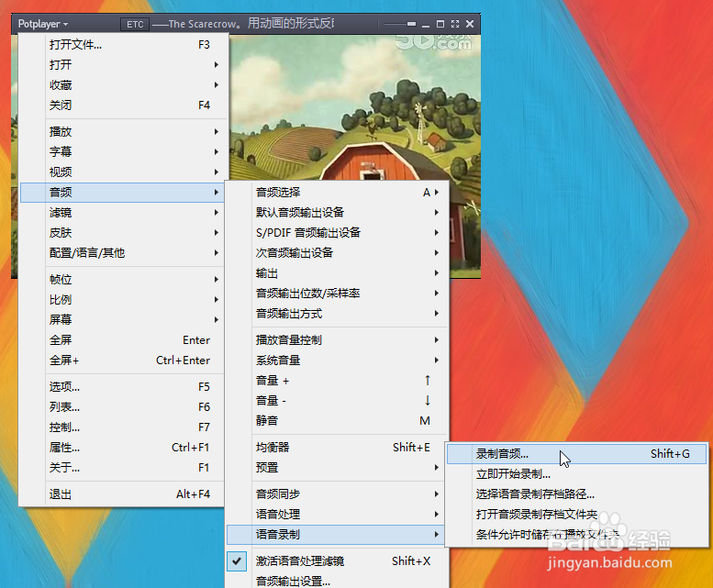713x588 pixels.
Task: Open 音频输出位数/采样率 submenu
Action: coord(337,294)
